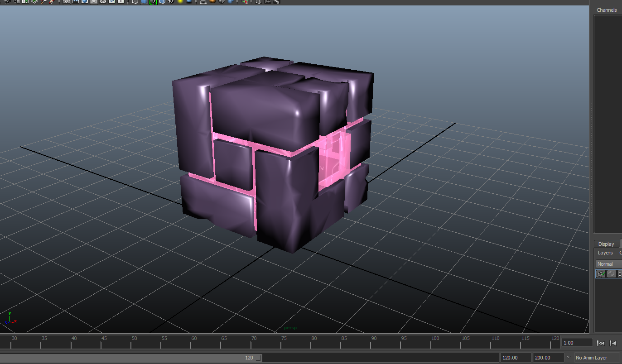Image resolution: width=622 pixels, height=364 pixels.
Task: Click the persp camera label in viewport
Action: 290,328
